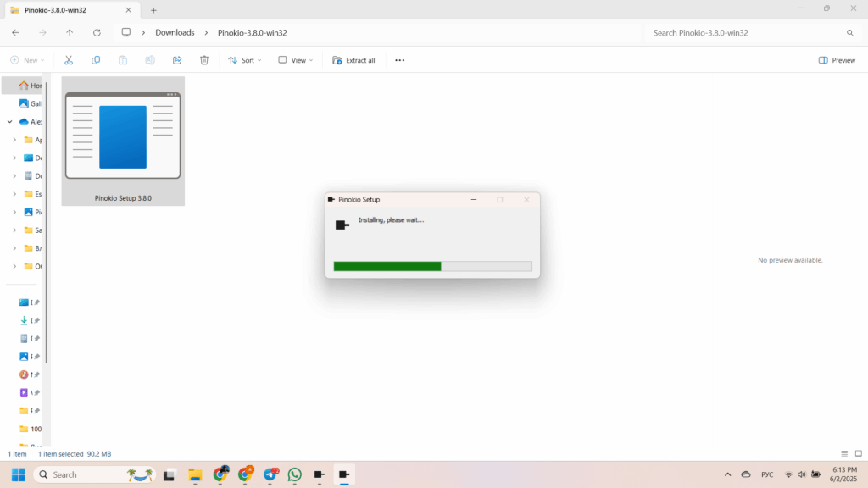Image resolution: width=868 pixels, height=488 pixels.
Task: Click the taskbar Search box
Action: coord(95,474)
